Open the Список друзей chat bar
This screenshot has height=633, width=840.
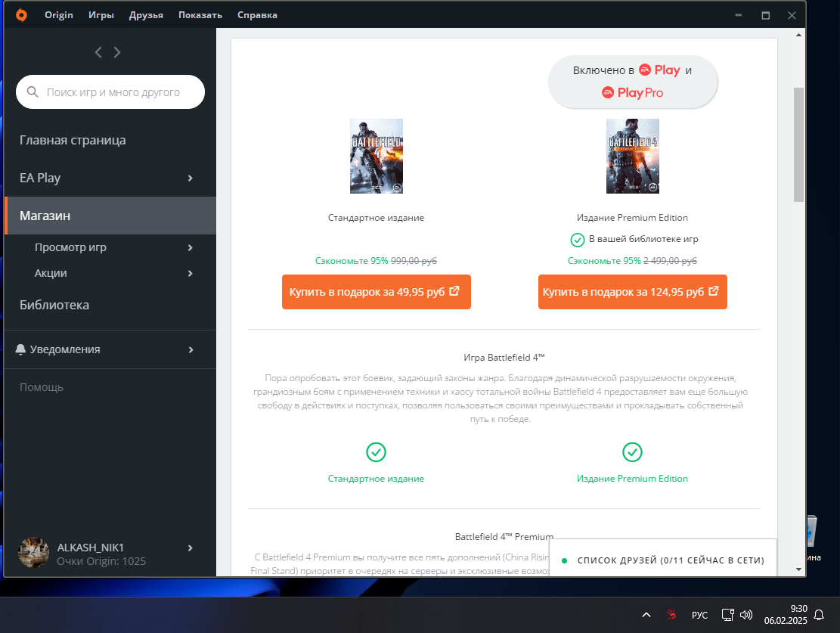[662, 558]
